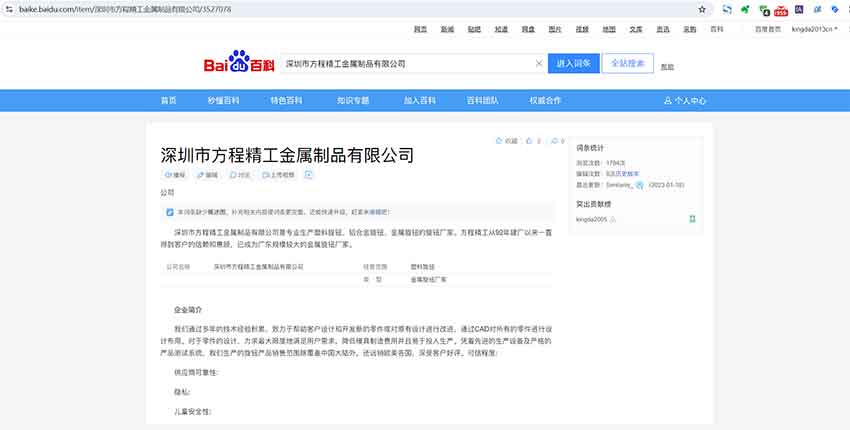Select the 权威合作 navigation tab

[x=545, y=100]
